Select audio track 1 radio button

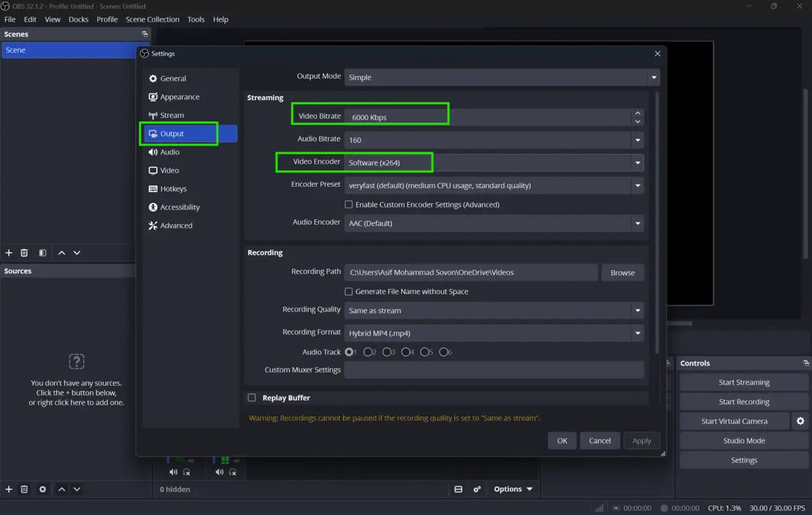coord(350,352)
